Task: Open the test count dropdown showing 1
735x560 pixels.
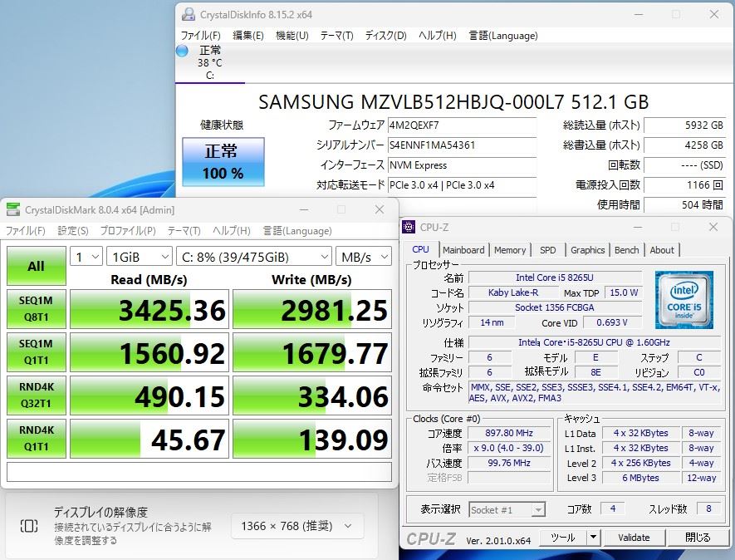Action: 86,257
